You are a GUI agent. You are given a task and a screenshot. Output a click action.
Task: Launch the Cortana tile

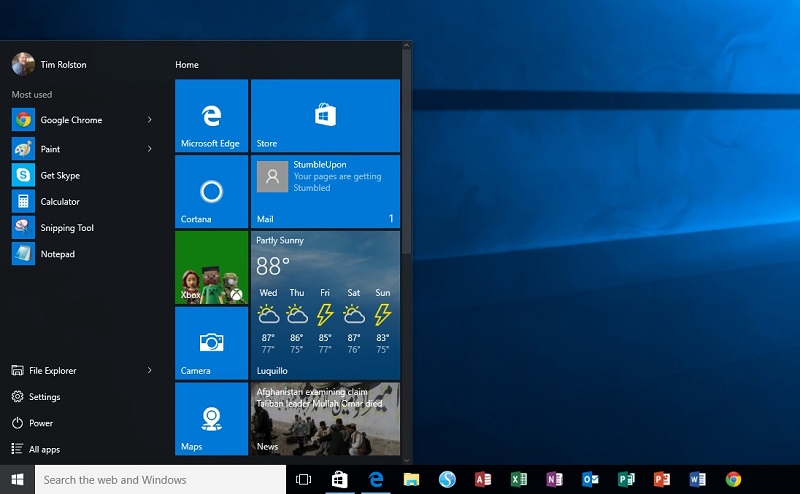click(x=211, y=191)
